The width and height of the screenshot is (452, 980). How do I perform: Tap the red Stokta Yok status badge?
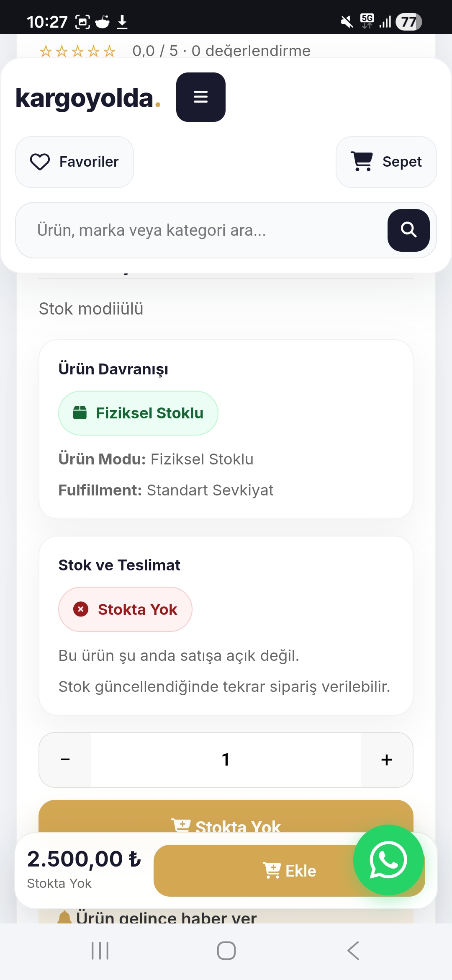tap(125, 609)
